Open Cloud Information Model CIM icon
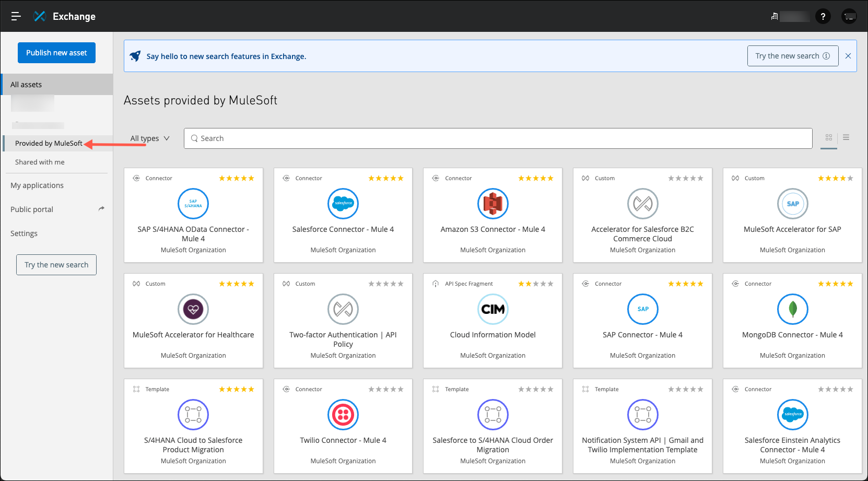Viewport: 868px width, 481px height. [493, 309]
